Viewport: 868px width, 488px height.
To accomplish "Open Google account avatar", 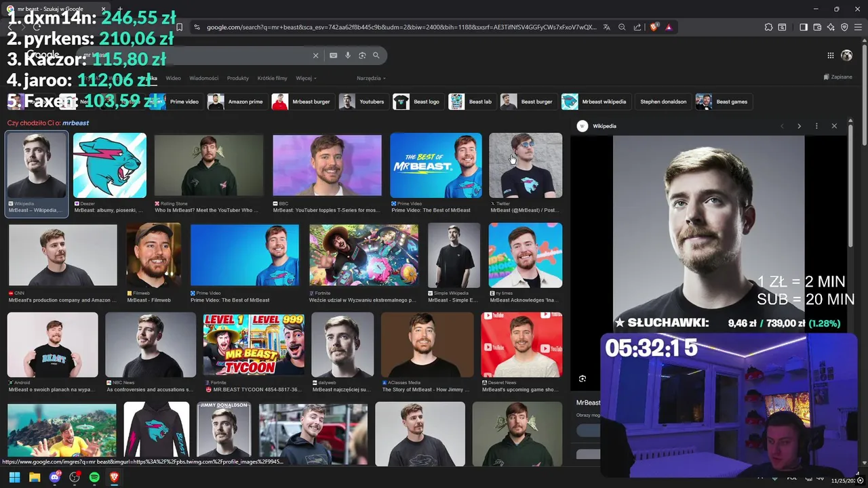I will (846, 56).
